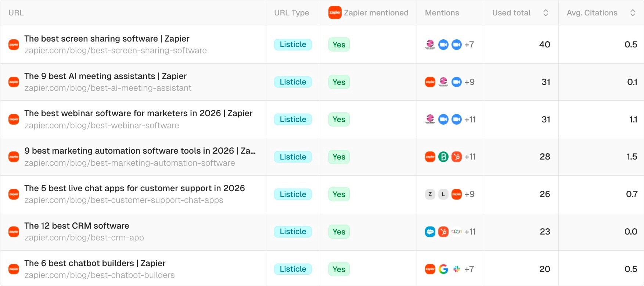Open The 12 best CRM software link

(77, 226)
